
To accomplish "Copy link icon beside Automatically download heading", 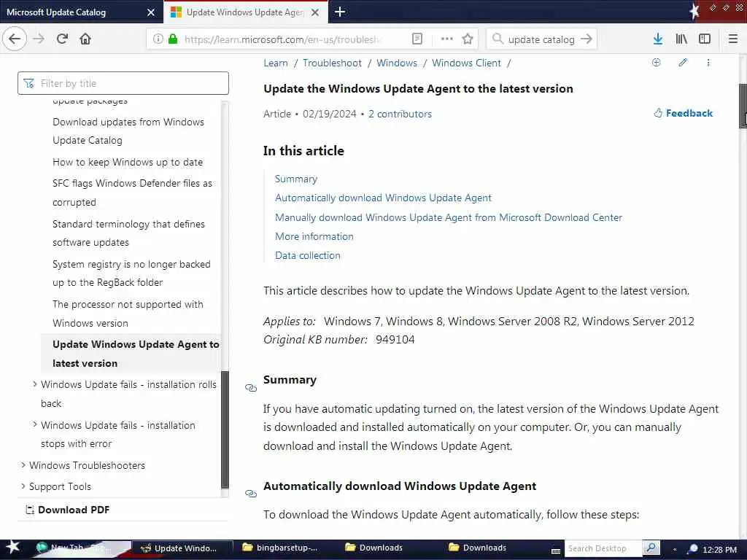I will (251, 494).
